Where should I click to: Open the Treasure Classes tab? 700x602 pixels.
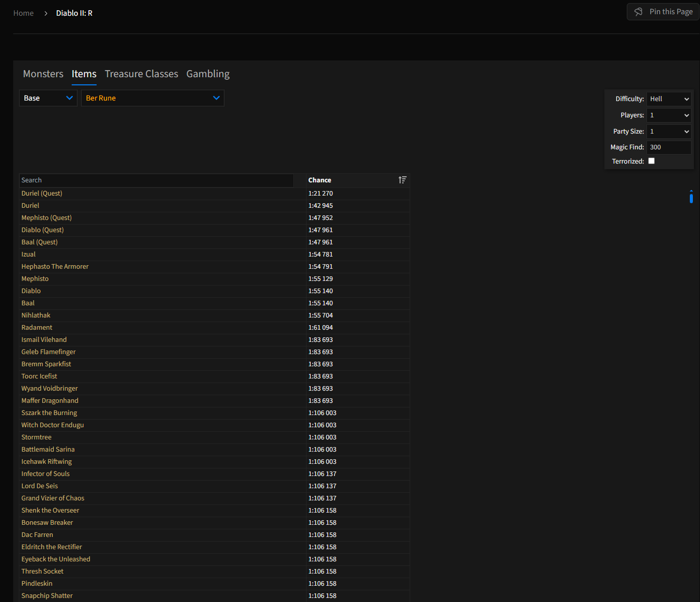pyautogui.click(x=141, y=74)
